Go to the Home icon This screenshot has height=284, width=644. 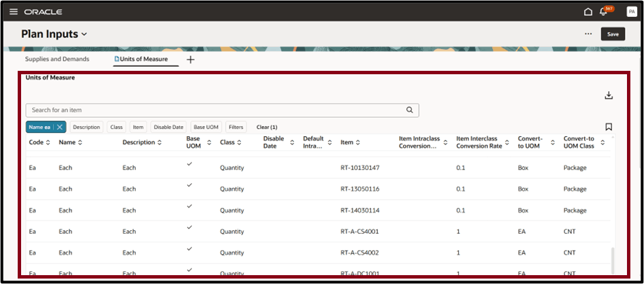[x=588, y=12]
